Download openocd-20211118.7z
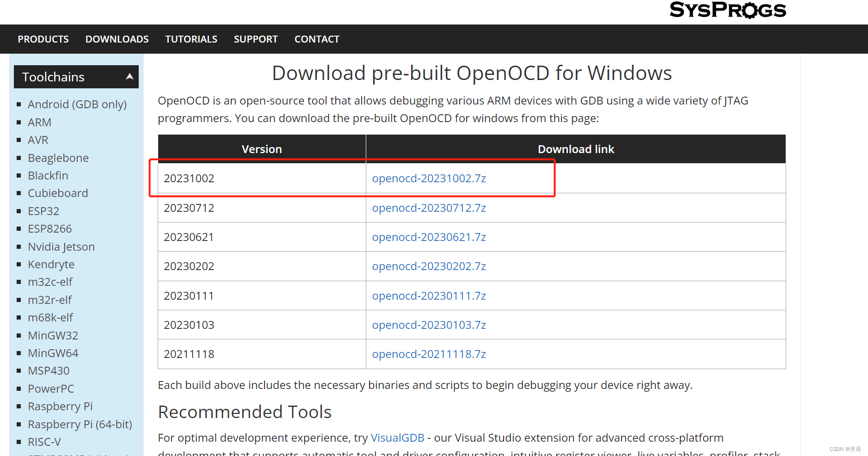The height and width of the screenshot is (456, 868). click(x=429, y=354)
